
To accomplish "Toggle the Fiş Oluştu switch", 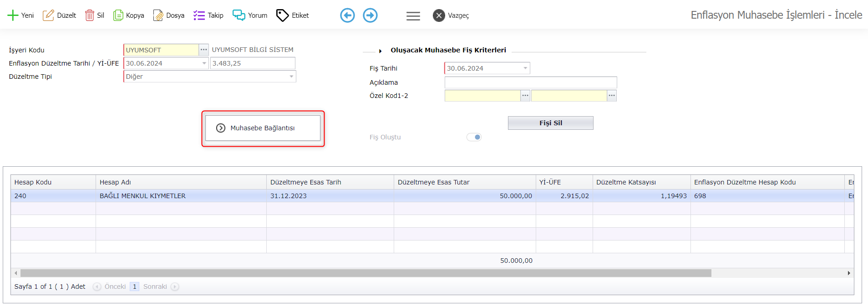I will (474, 137).
